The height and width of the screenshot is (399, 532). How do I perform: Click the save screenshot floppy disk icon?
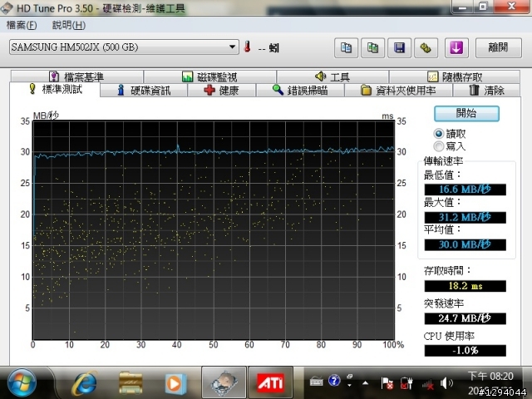click(x=399, y=48)
